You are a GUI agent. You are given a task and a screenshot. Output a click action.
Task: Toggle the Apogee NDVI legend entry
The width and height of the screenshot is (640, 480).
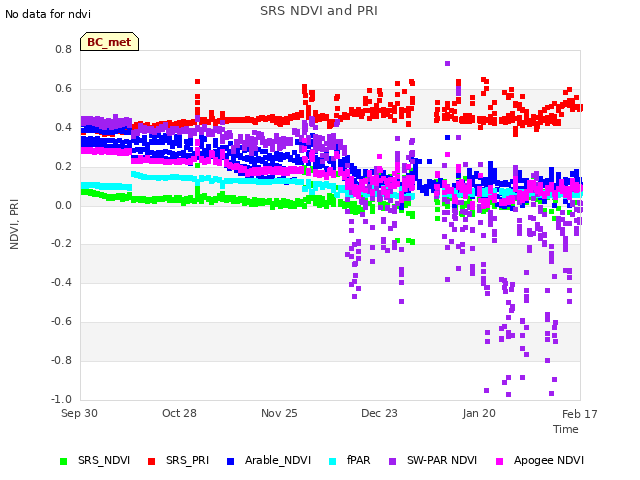[540, 460]
